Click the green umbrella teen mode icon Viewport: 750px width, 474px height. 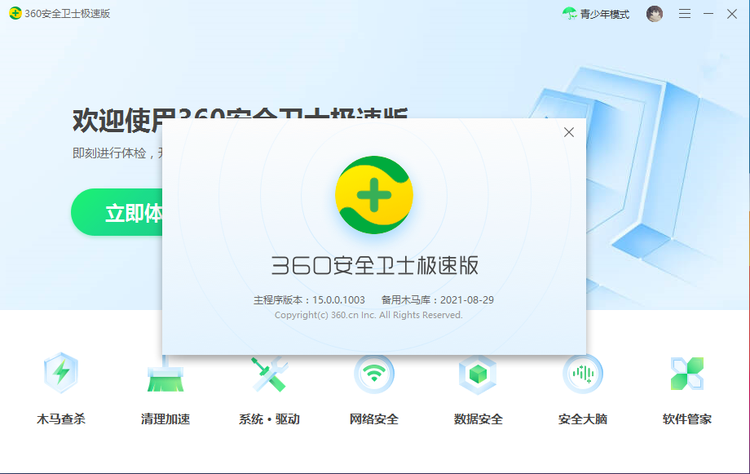tap(569, 13)
